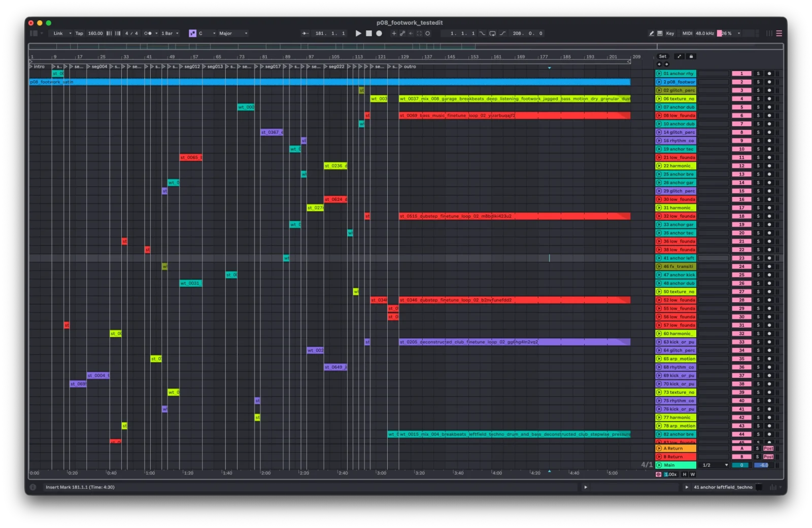Image resolution: width=812 pixels, height=528 pixels.
Task: Click the MIDI Arrangement Overdub plus icon
Action: (x=394, y=33)
